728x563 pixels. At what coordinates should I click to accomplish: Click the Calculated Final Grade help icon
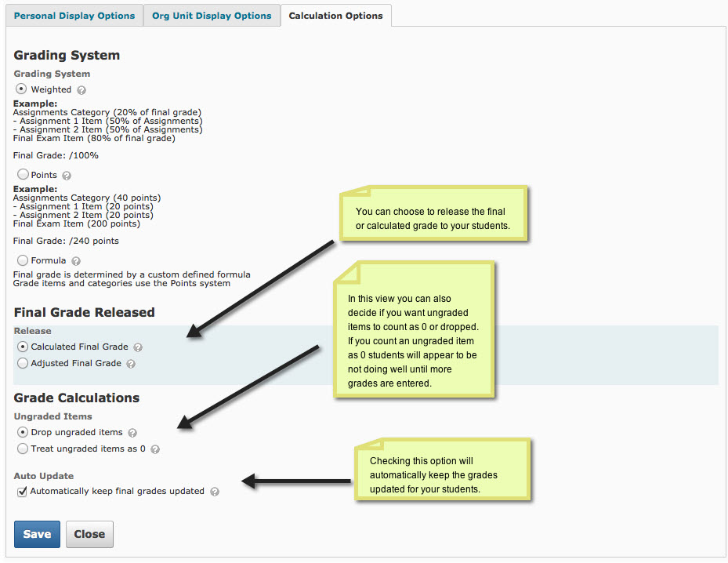pos(138,347)
